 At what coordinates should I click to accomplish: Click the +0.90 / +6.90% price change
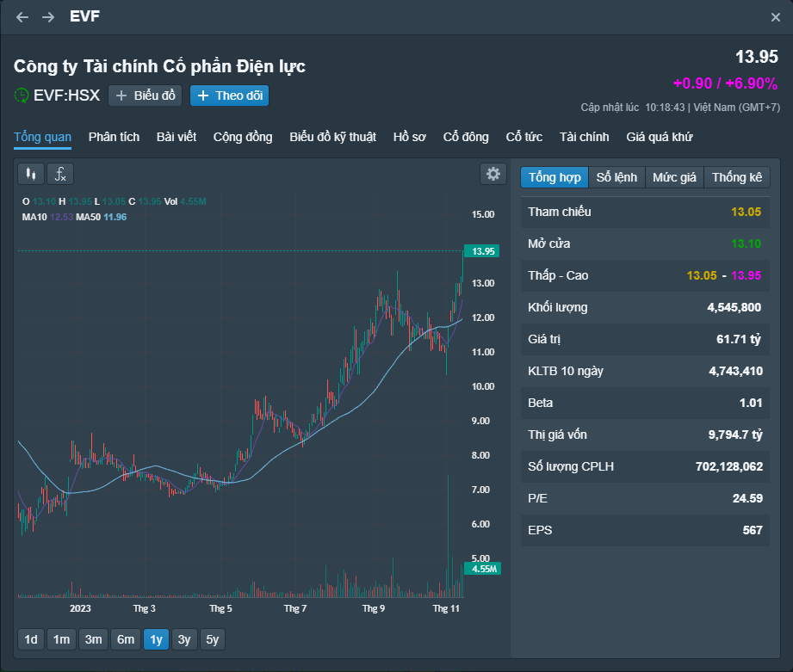click(x=725, y=83)
